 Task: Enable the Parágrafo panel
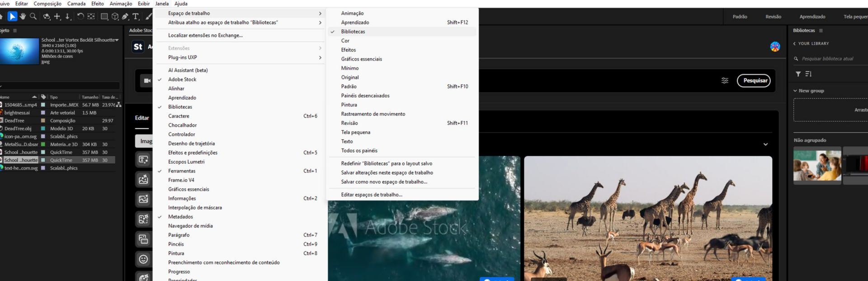(x=240, y=235)
